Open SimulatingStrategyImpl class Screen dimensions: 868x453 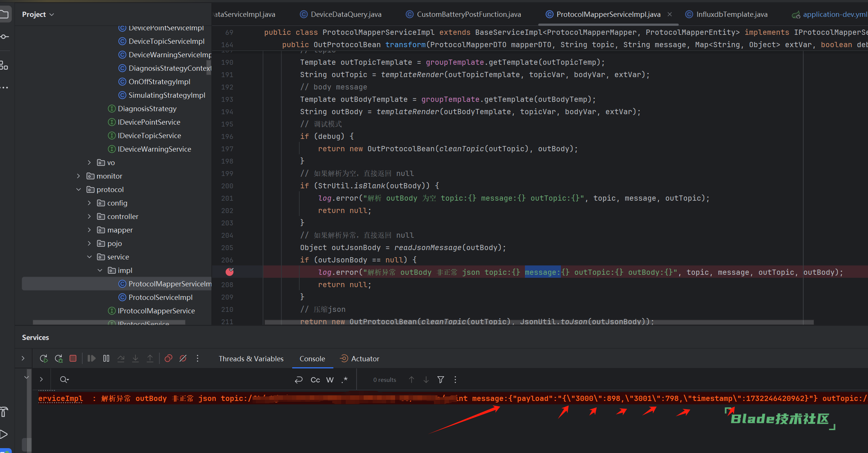click(x=162, y=95)
